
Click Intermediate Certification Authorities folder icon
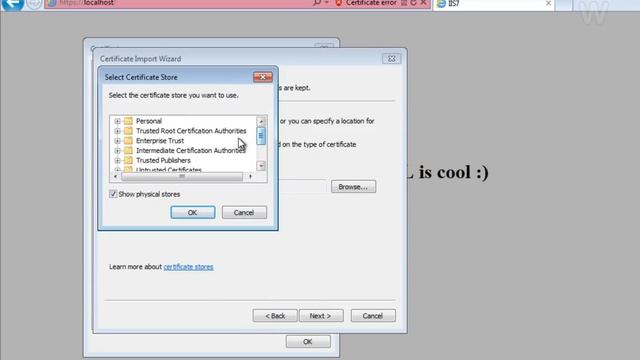point(128,151)
